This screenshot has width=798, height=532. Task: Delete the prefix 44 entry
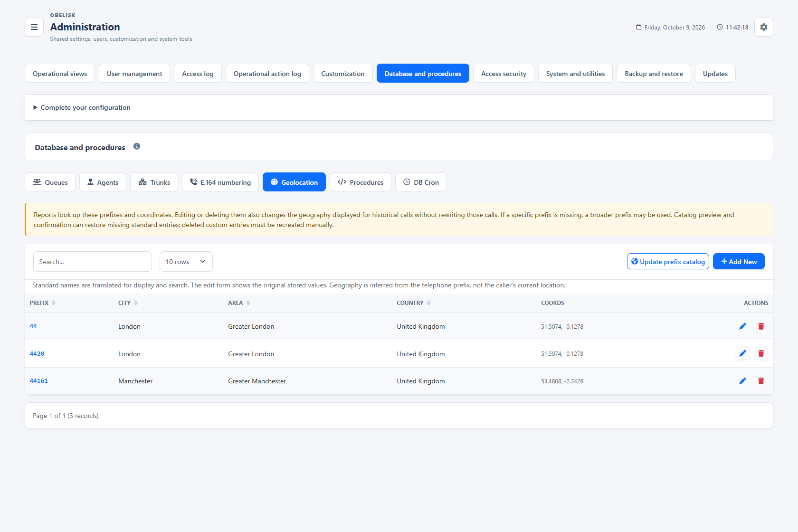(x=761, y=326)
